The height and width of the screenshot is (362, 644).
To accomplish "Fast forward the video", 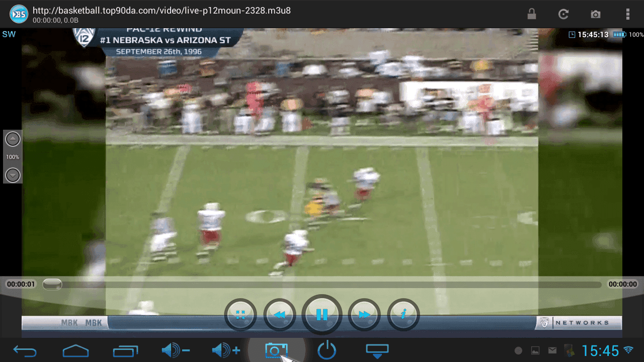I will 364,315.
